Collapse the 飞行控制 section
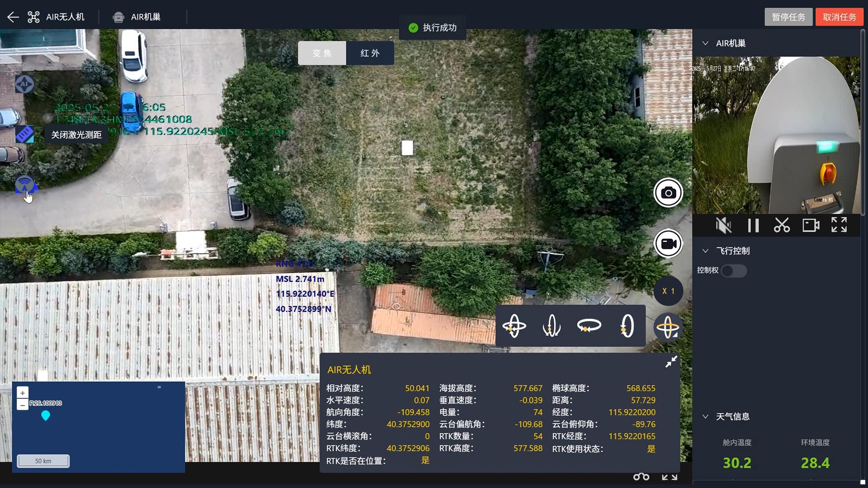Image resolution: width=868 pixels, height=488 pixels. coord(705,251)
